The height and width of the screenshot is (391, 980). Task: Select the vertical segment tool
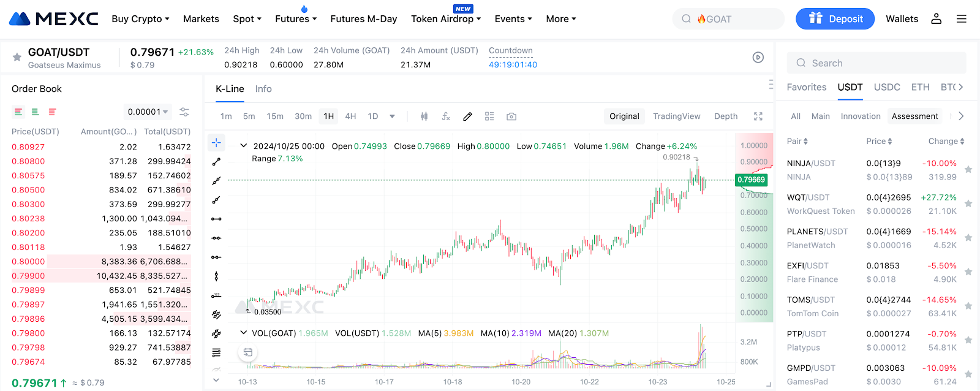pyautogui.click(x=216, y=276)
